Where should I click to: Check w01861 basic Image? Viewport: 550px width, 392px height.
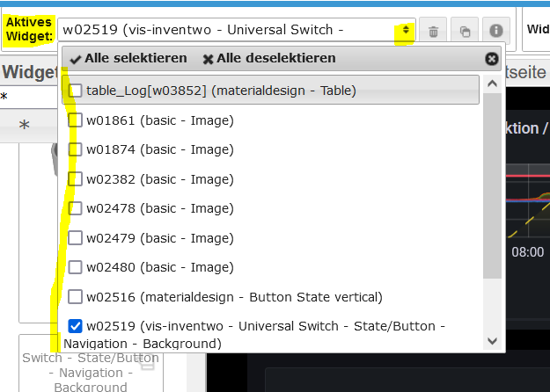pos(75,120)
